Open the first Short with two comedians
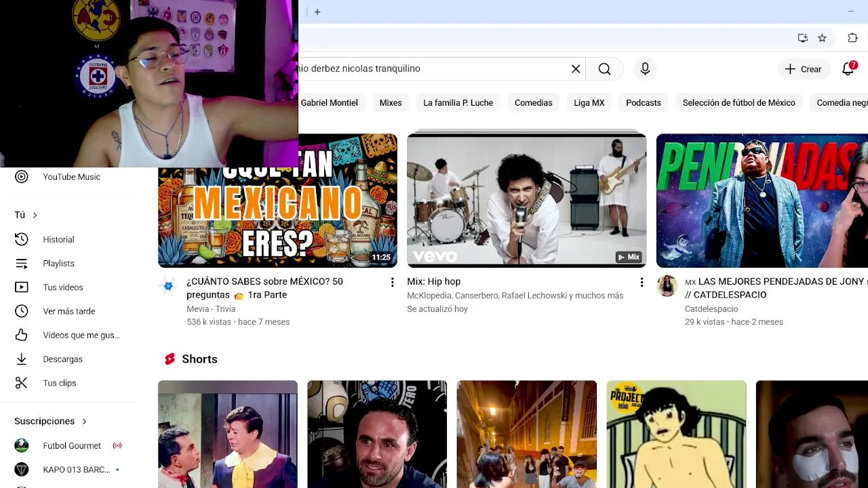 (x=228, y=434)
